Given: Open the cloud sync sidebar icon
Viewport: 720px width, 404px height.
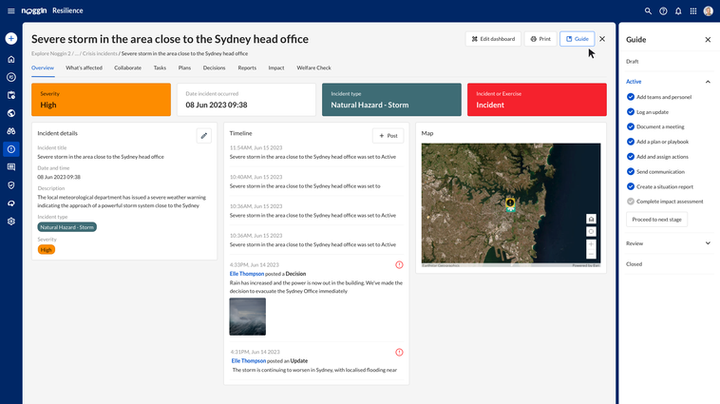Looking at the screenshot, I should tap(11, 203).
